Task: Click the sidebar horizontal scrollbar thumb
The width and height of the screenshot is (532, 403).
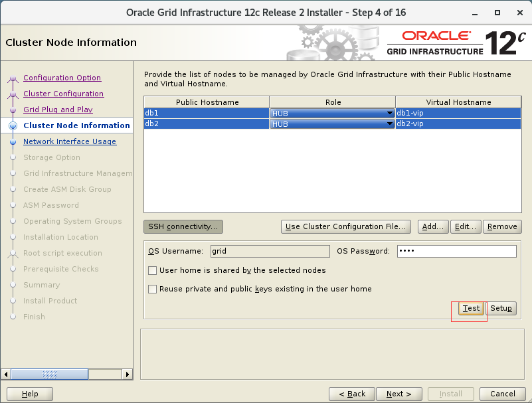Action: pos(50,374)
